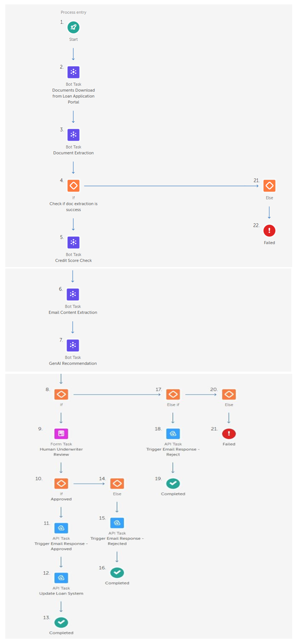Select Trigger Email Response - Rejected API icon
Image resolution: width=298 pixels, height=644 pixels.
pos(117,523)
